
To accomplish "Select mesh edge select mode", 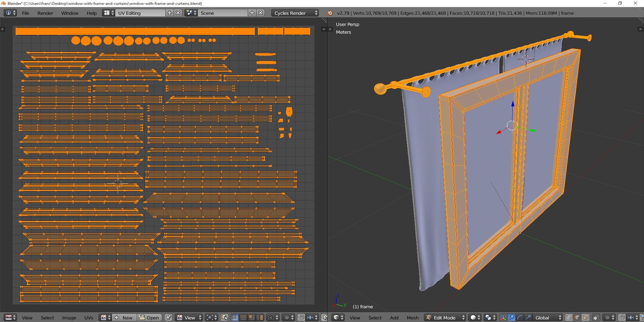I will [x=577, y=318].
